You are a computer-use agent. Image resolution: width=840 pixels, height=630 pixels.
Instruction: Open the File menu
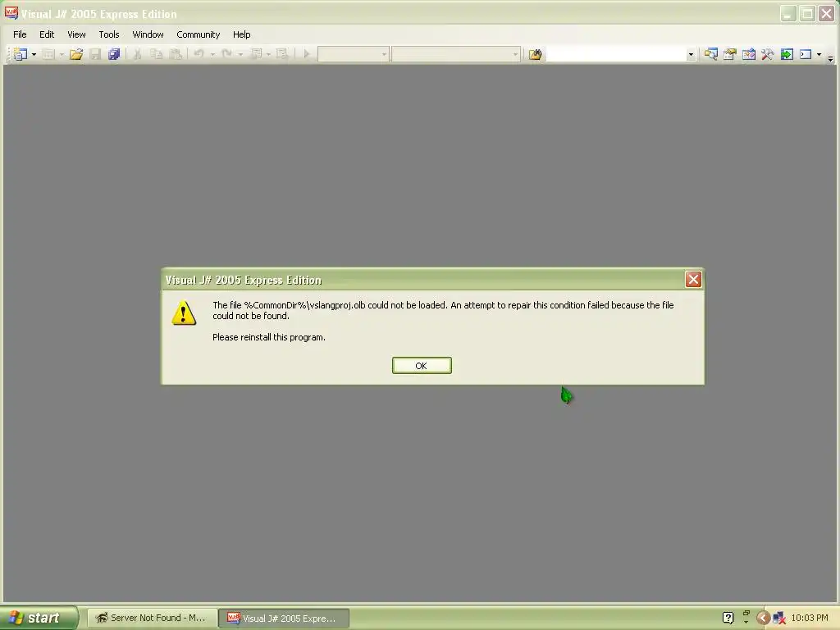20,34
